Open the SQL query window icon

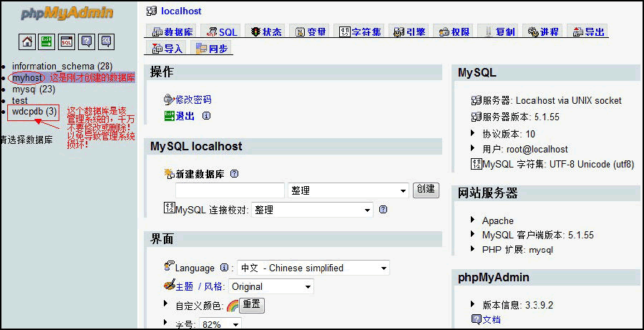pyautogui.click(x=67, y=42)
